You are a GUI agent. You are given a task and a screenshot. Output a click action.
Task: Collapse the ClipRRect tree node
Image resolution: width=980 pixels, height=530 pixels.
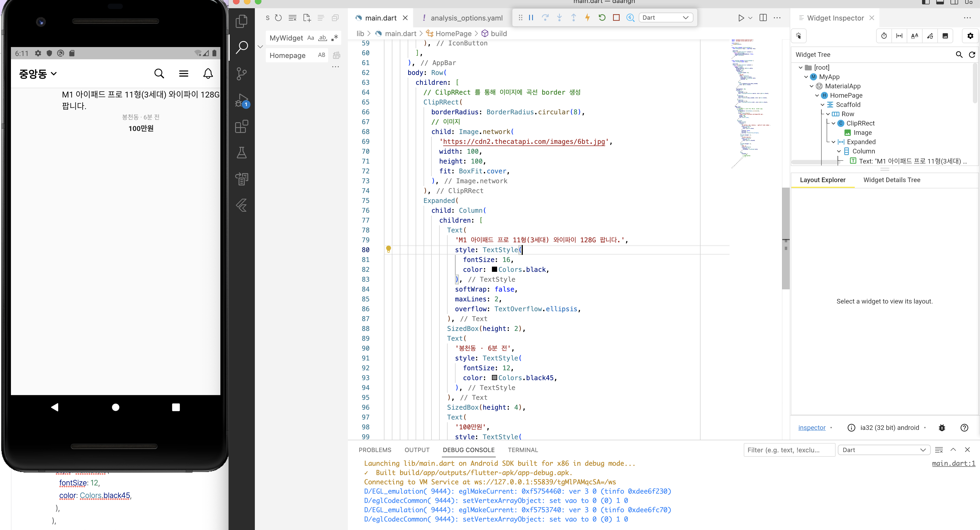point(833,124)
